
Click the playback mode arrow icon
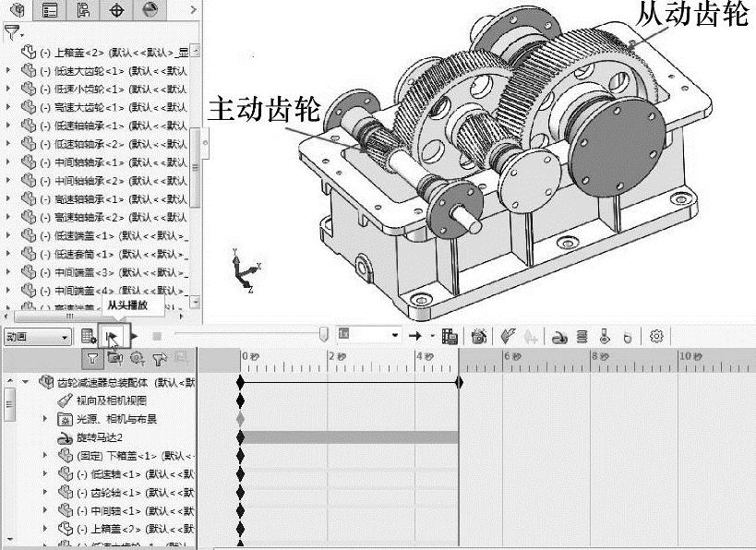[415, 336]
